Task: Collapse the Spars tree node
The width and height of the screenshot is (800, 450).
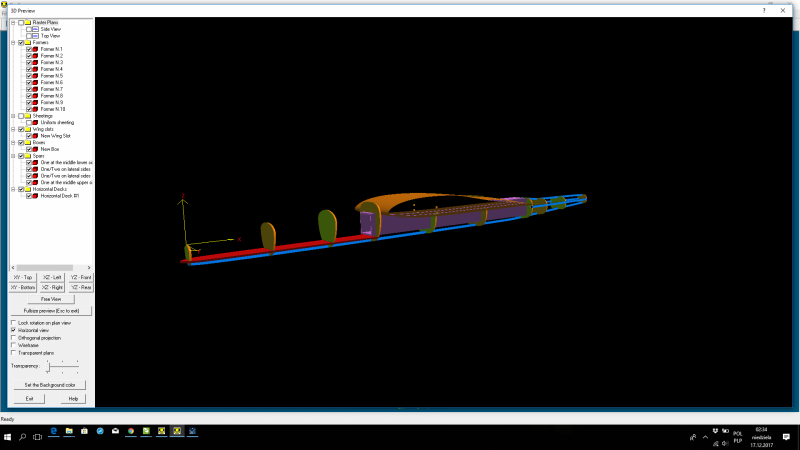Action: pos(13,155)
